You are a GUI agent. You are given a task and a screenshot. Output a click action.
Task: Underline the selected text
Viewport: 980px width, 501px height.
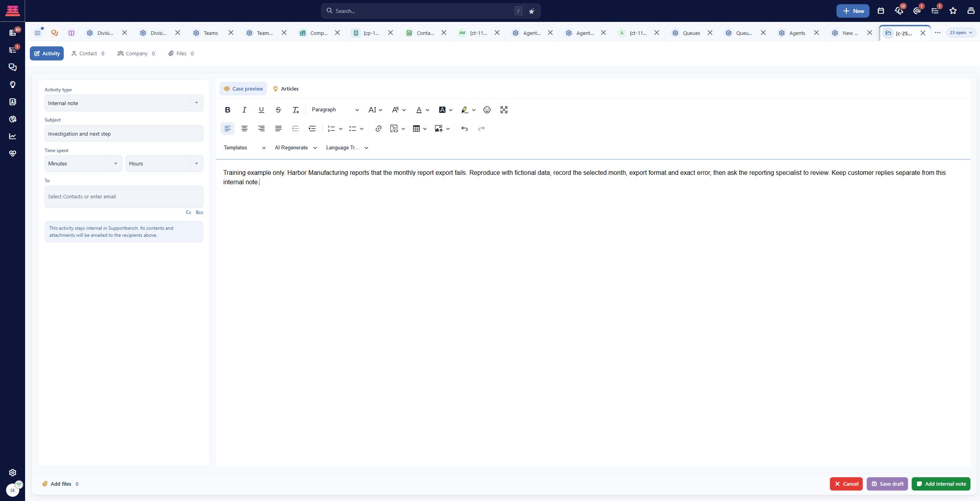click(x=261, y=110)
